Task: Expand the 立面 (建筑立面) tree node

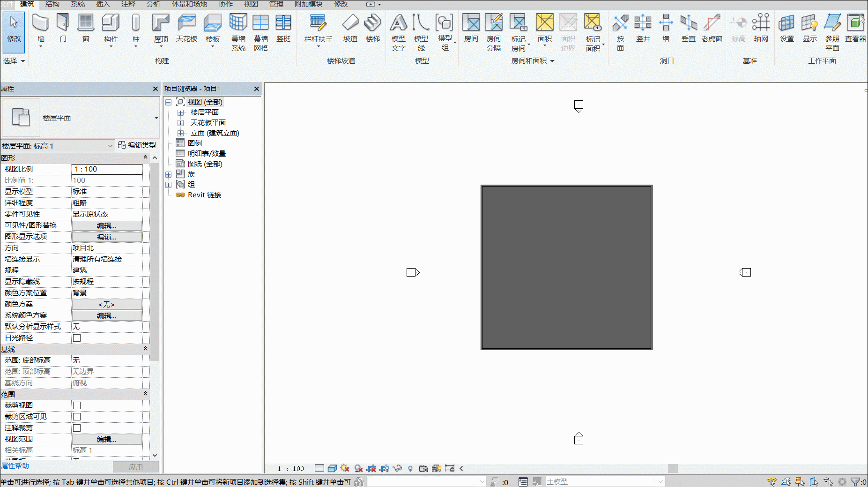Action: pyautogui.click(x=180, y=133)
